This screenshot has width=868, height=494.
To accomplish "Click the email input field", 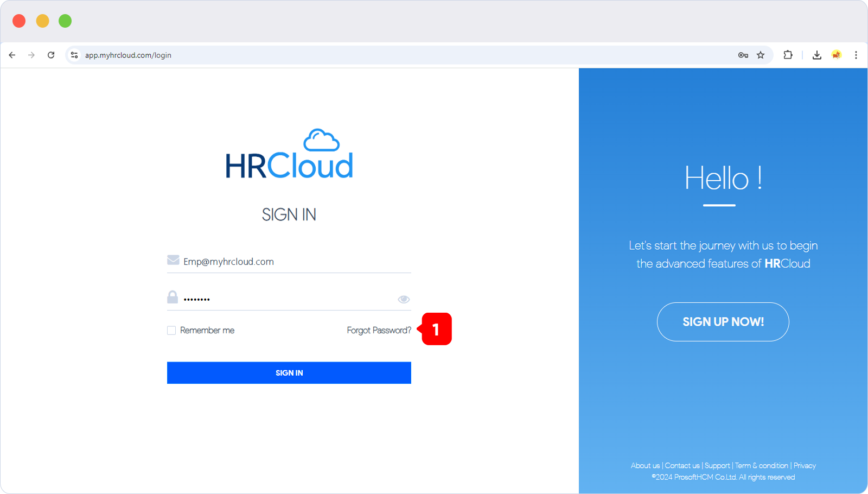I will (289, 262).
